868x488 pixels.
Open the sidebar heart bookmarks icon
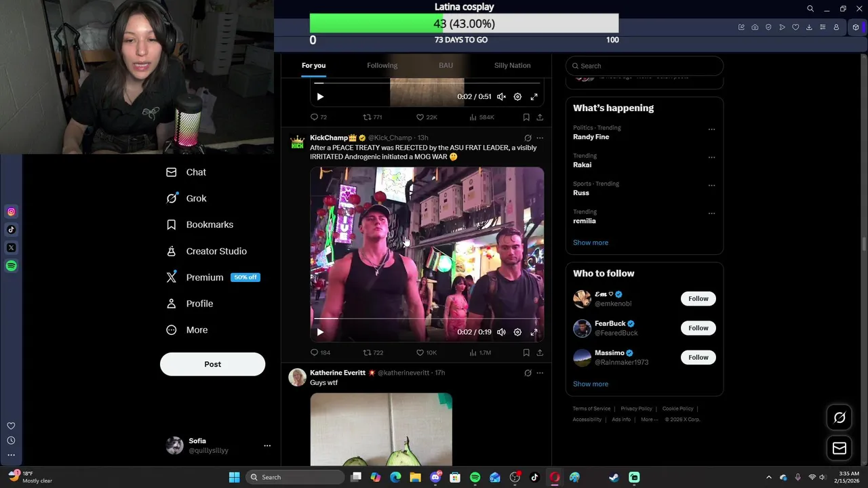11,426
